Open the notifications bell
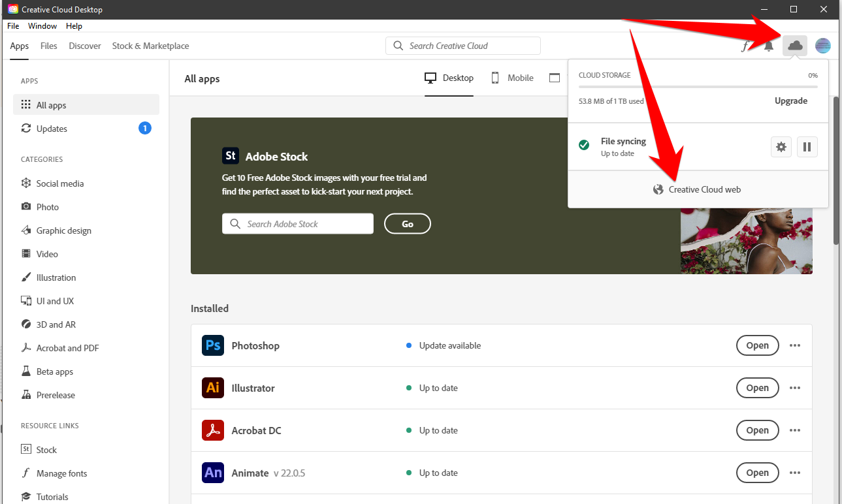This screenshot has width=842, height=504. [769, 46]
